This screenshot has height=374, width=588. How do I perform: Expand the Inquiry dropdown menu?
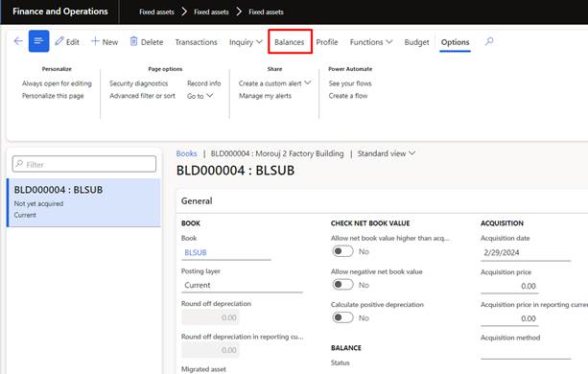point(246,42)
